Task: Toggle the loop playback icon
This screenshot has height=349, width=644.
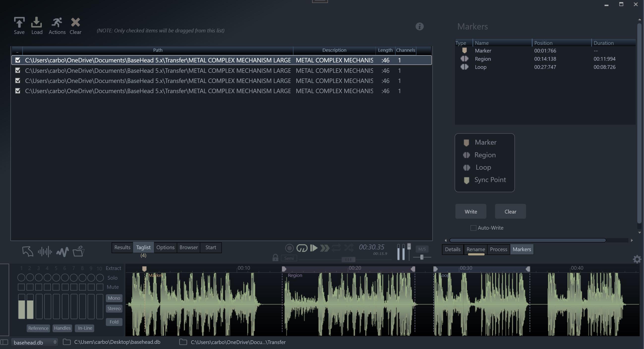Action: pyautogui.click(x=302, y=248)
